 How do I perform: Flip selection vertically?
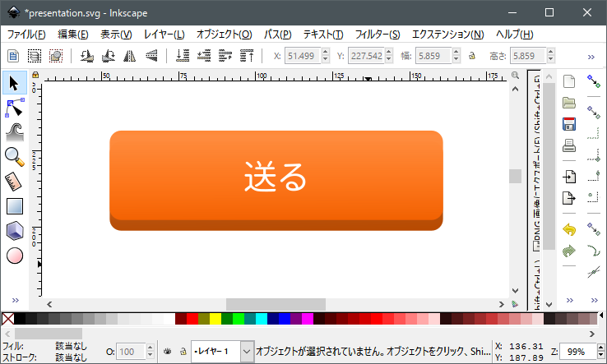coord(151,56)
